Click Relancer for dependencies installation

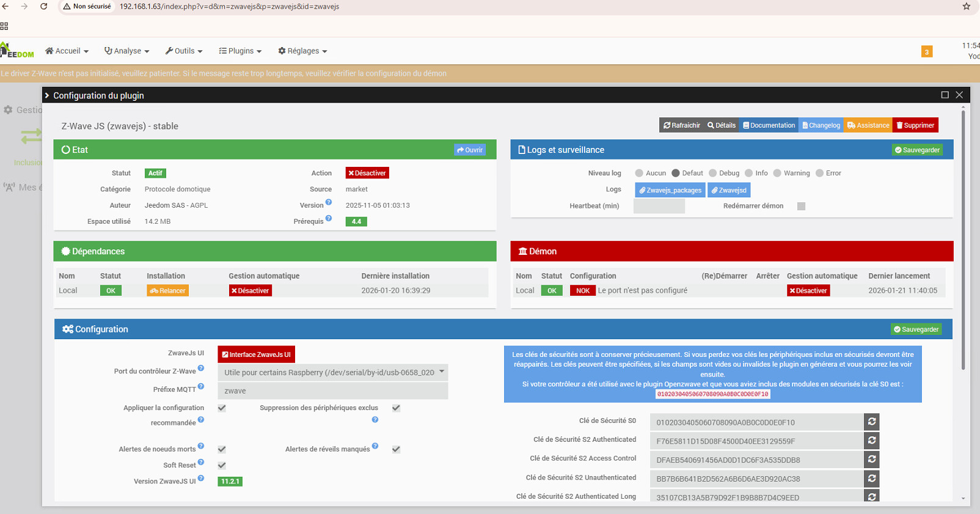point(167,290)
